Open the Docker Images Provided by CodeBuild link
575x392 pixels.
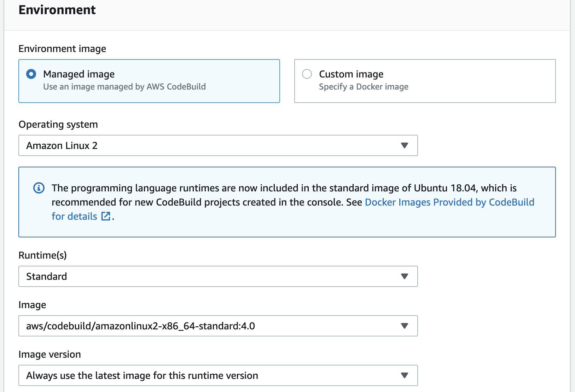[449, 202]
